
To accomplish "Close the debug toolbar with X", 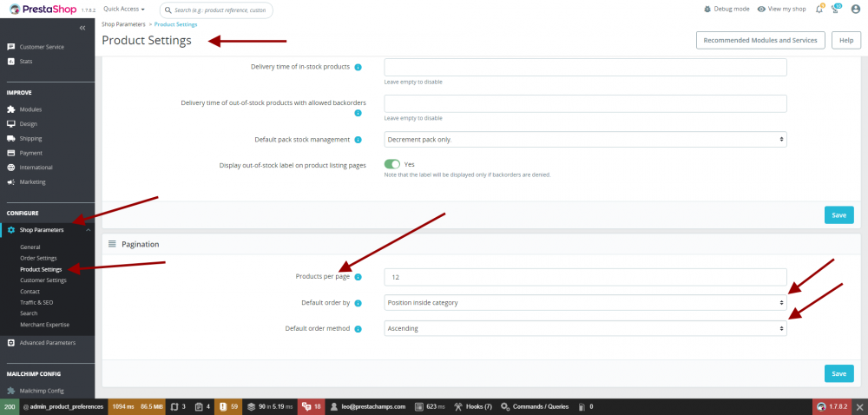I will tap(859, 406).
